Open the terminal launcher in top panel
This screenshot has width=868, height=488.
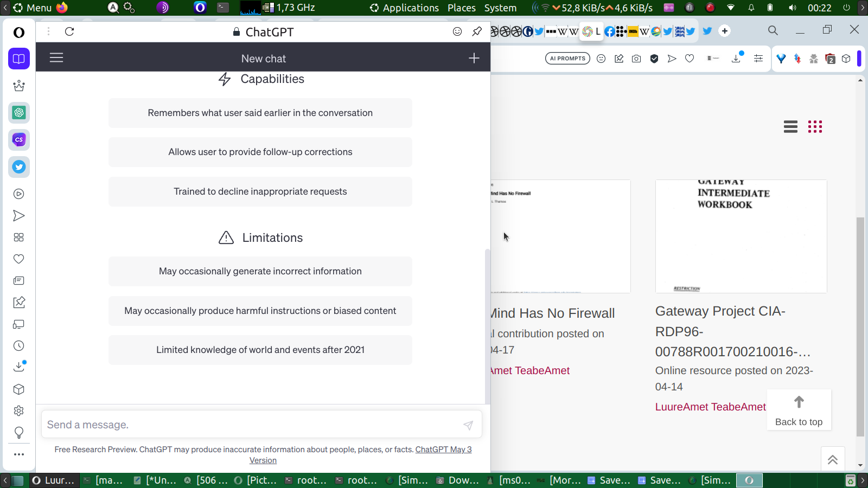pyautogui.click(x=223, y=8)
